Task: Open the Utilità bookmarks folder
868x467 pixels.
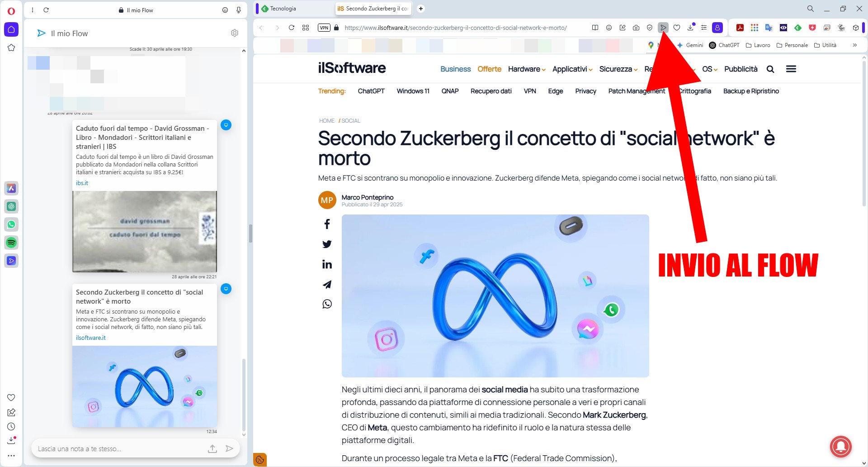Action: pos(825,45)
